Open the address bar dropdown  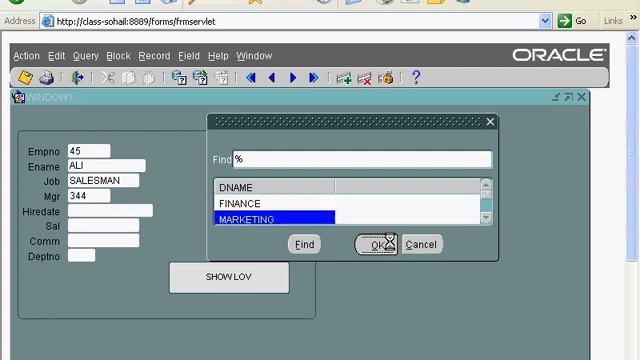[x=545, y=21]
